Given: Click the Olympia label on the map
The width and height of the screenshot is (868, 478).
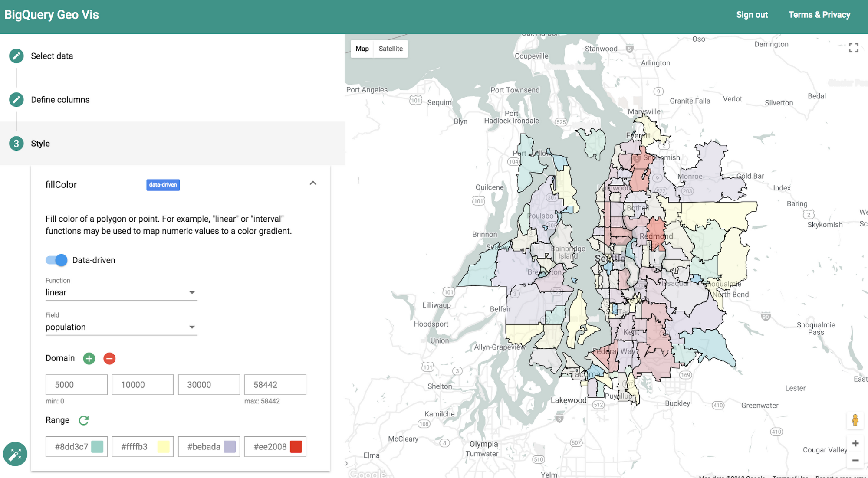Looking at the screenshot, I should click(x=483, y=444).
